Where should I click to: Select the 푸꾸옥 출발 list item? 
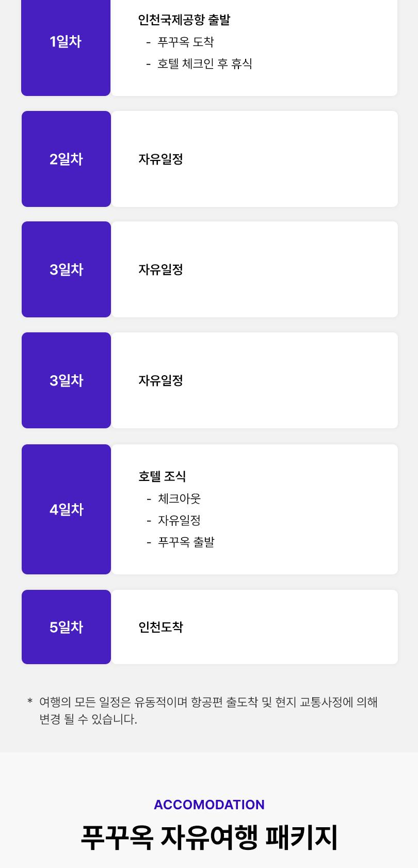click(186, 542)
